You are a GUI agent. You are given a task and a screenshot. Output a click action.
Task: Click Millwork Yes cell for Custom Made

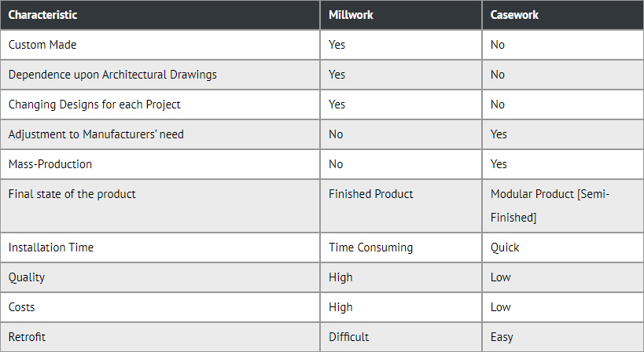[x=337, y=45]
